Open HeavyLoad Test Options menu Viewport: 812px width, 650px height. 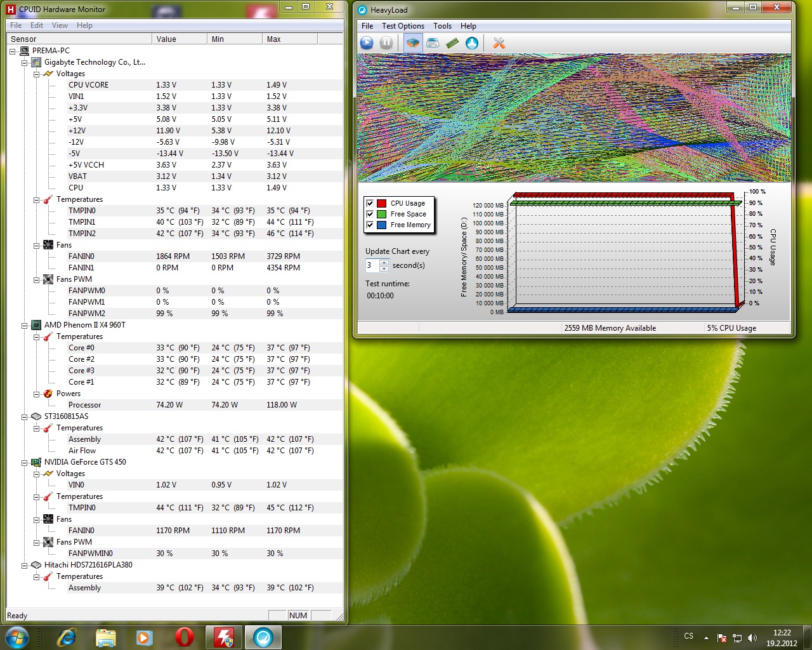tap(403, 26)
